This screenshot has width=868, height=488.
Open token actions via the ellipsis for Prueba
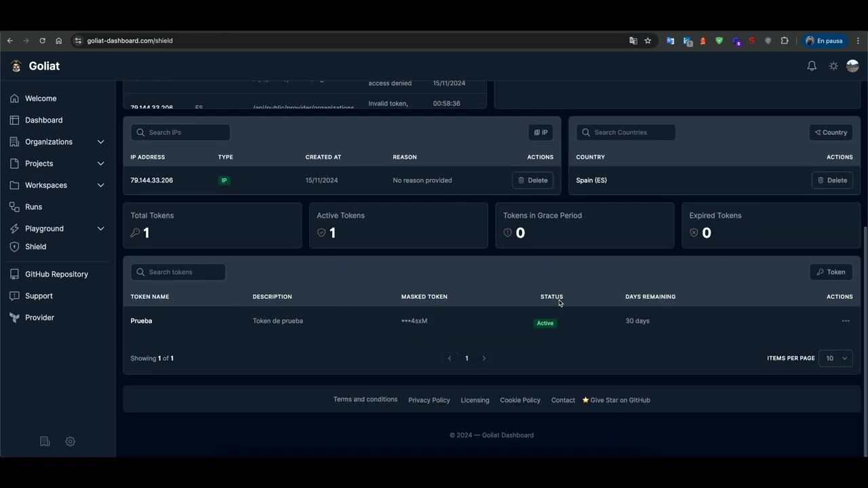click(846, 321)
